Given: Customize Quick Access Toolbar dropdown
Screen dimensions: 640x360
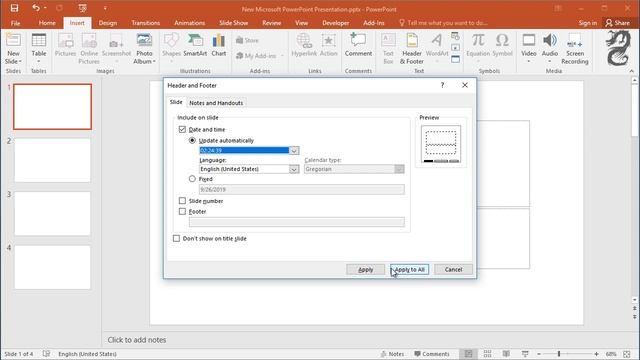Looking at the screenshot, I should (x=105, y=8).
